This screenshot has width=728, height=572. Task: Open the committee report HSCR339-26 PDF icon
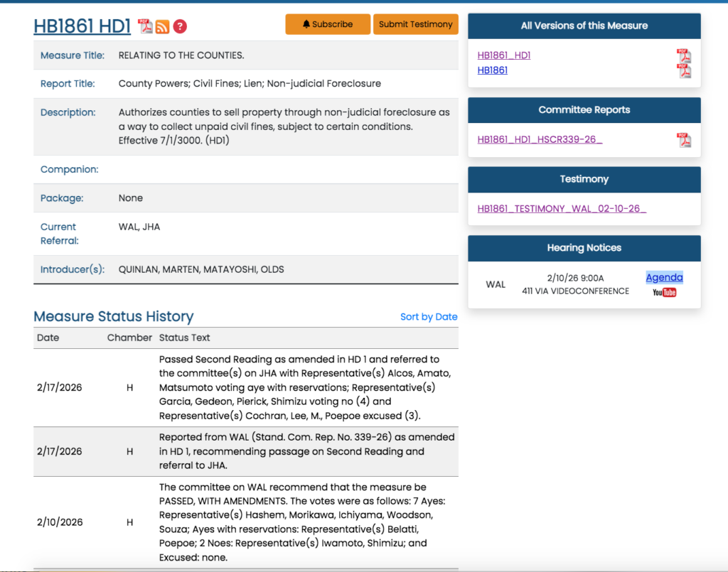(683, 139)
